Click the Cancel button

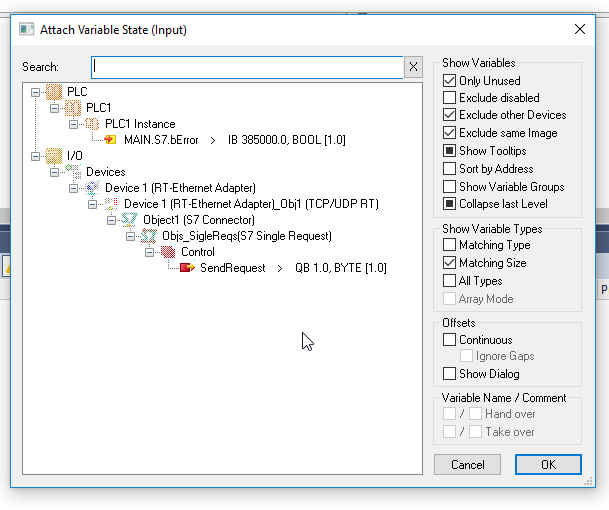coord(467,465)
